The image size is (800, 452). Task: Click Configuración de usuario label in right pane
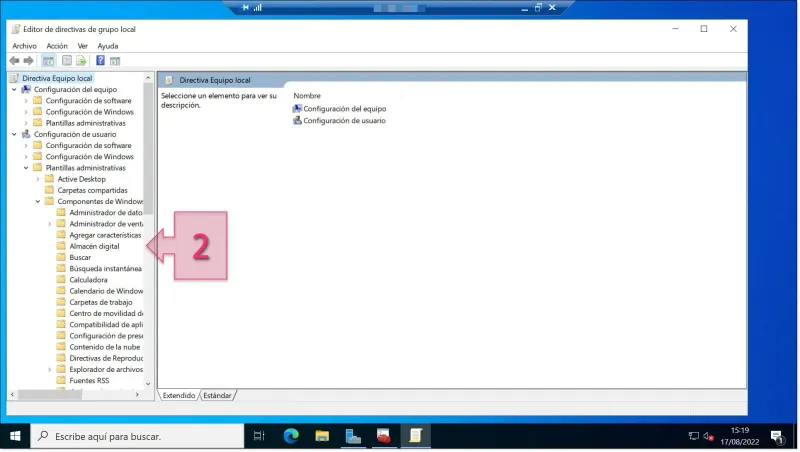pyautogui.click(x=344, y=120)
